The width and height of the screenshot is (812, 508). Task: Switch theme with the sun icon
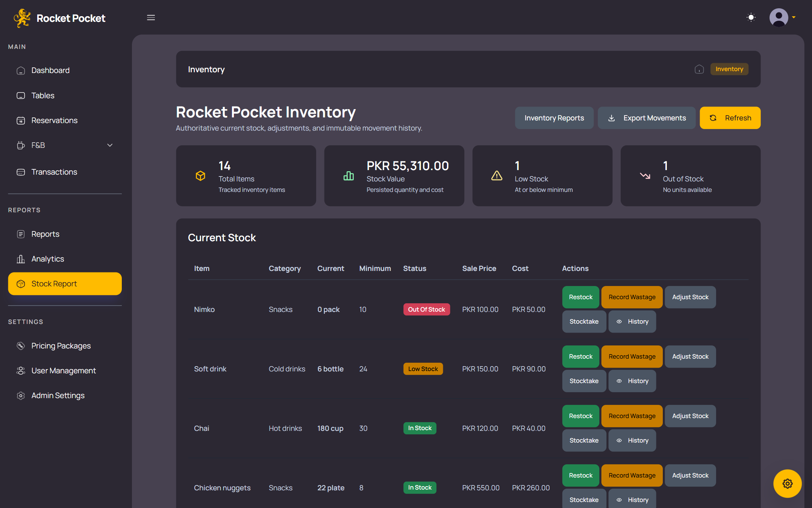(751, 17)
